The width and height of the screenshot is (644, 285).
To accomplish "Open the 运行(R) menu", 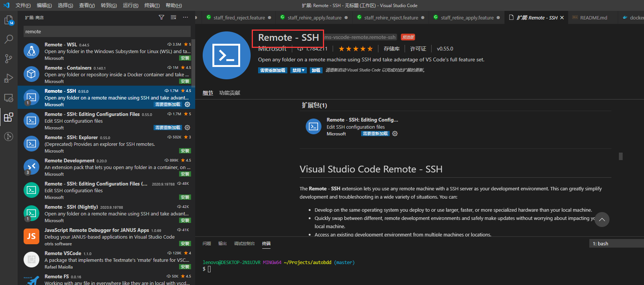I will point(130,5).
